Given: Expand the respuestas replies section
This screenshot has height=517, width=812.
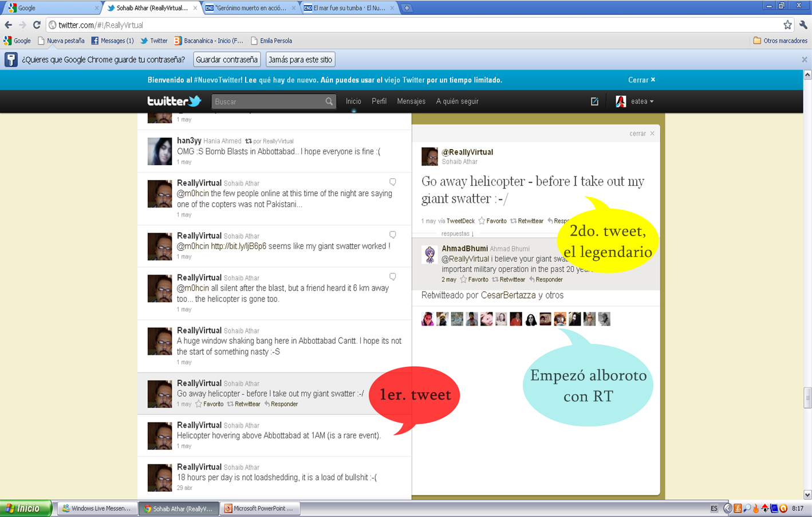Looking at the screenshot, I should (457, 234).
